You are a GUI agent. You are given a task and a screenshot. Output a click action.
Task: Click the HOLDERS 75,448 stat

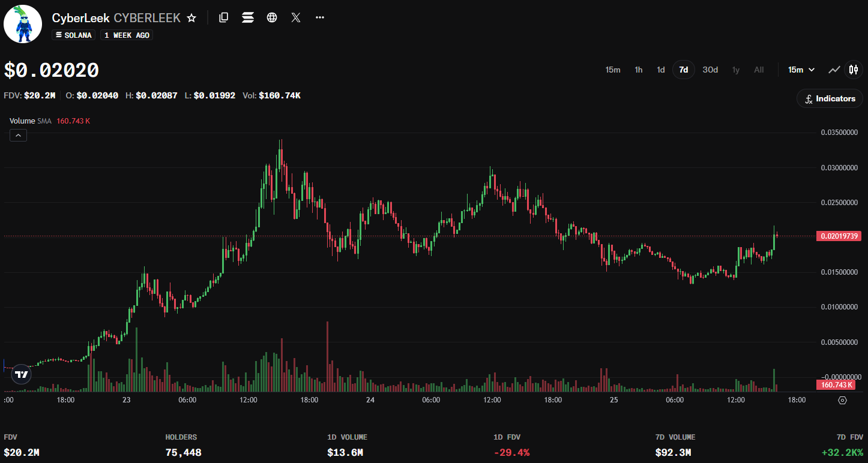[x=184, y=445]
